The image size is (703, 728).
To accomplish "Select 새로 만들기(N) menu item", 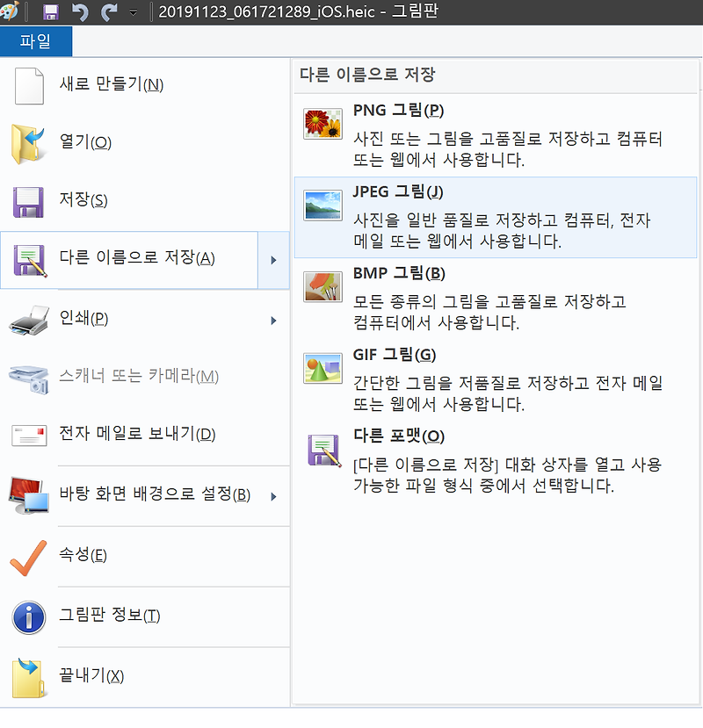I will (x=145, y=85).
